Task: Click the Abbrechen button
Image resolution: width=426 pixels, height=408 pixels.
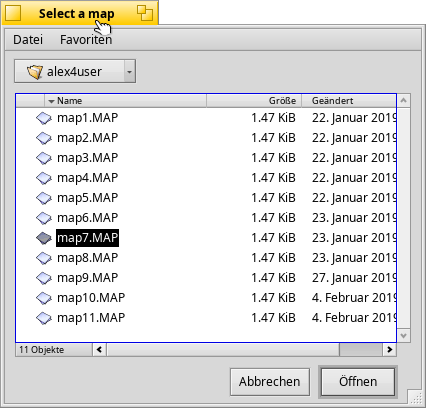Action: (270, 382)
